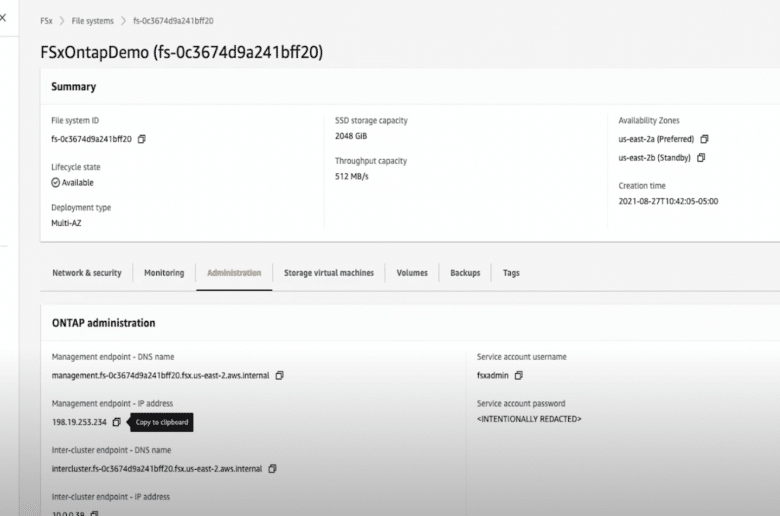Screen dimensions: 780x516
Task: Copy the Management endpoint DNS name
Action: click(280, 375)
